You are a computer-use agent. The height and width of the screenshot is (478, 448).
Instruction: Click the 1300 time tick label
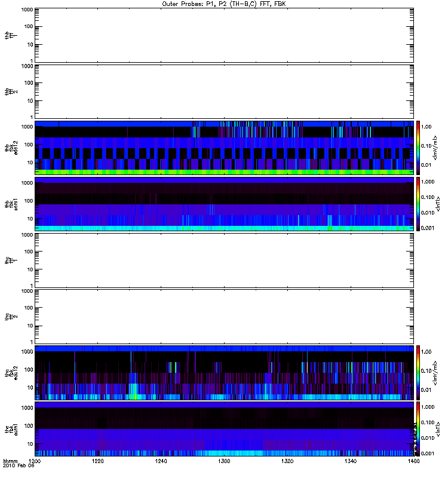(x=224, y=461)
